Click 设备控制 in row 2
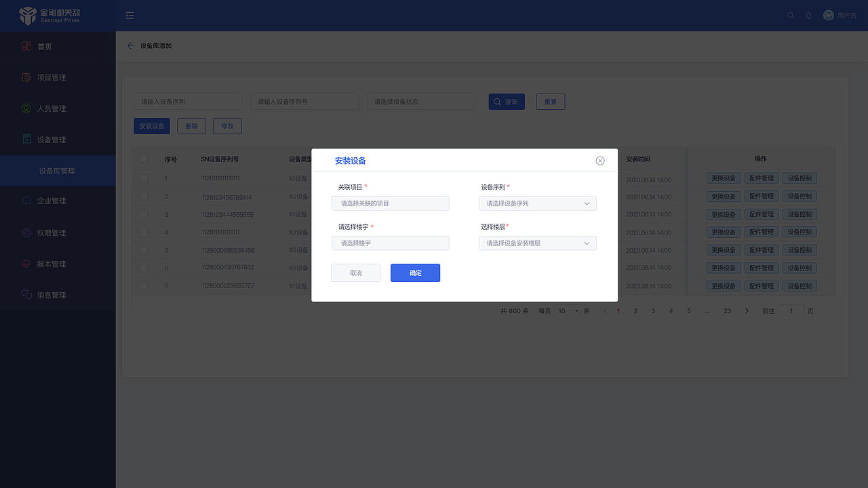Viewport: 868px width, 488px height. pos(800,197)
